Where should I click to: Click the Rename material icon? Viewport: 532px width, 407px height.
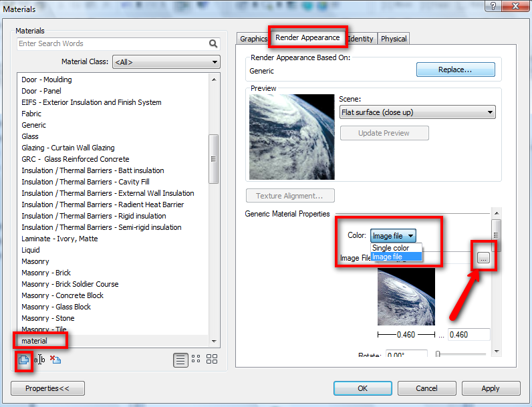[39, 360]
